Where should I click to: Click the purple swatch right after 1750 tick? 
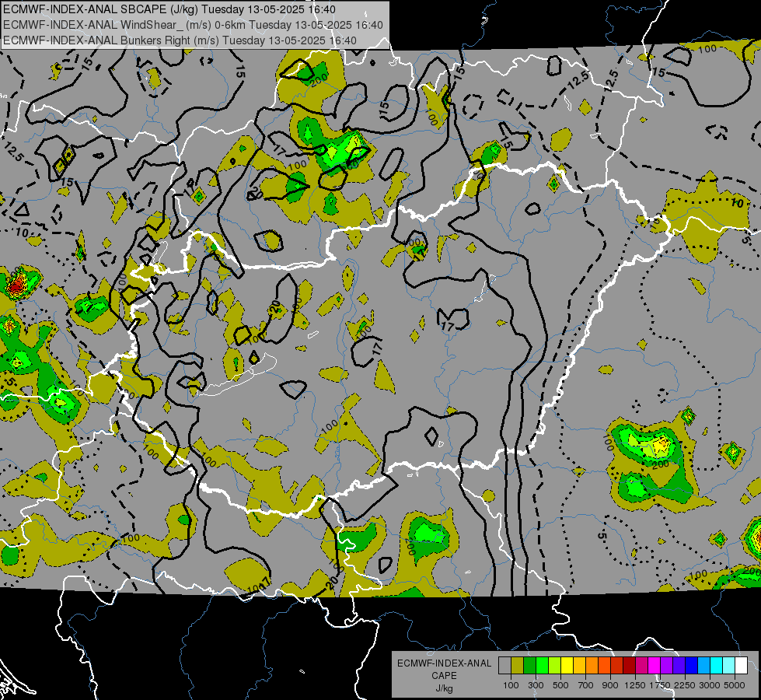[667, 665]
